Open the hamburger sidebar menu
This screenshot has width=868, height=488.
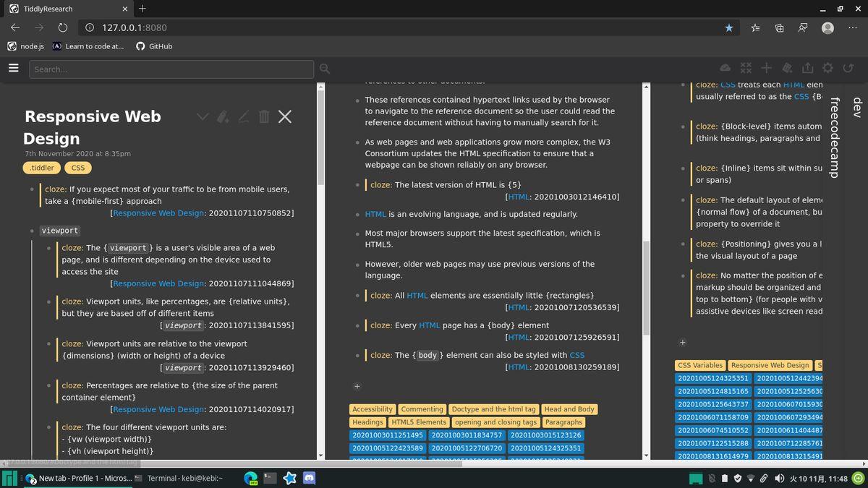[13, 69]
